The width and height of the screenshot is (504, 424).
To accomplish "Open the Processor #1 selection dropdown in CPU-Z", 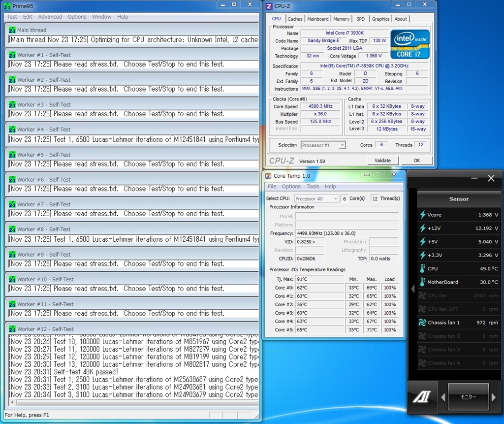I will 323,145.
